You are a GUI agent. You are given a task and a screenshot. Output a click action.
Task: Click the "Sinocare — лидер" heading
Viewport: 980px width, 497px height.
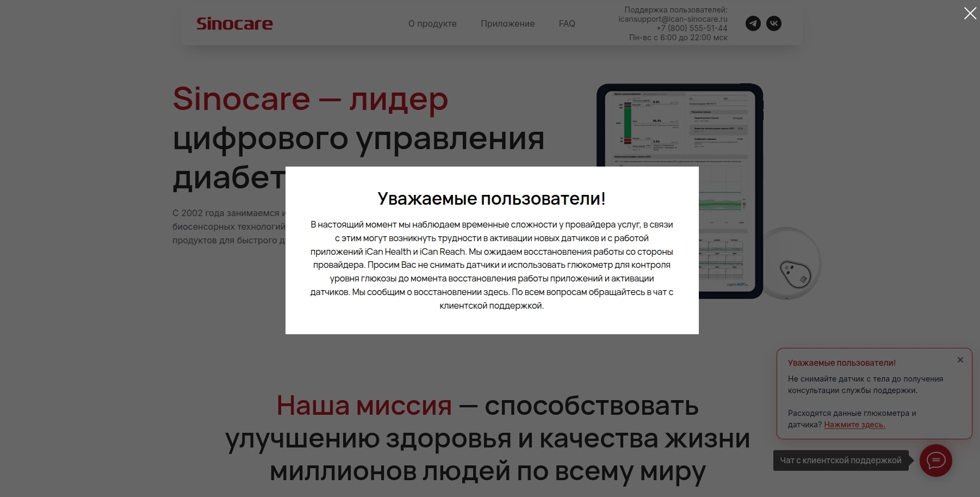pyautogui.click(x=310, y=99)
